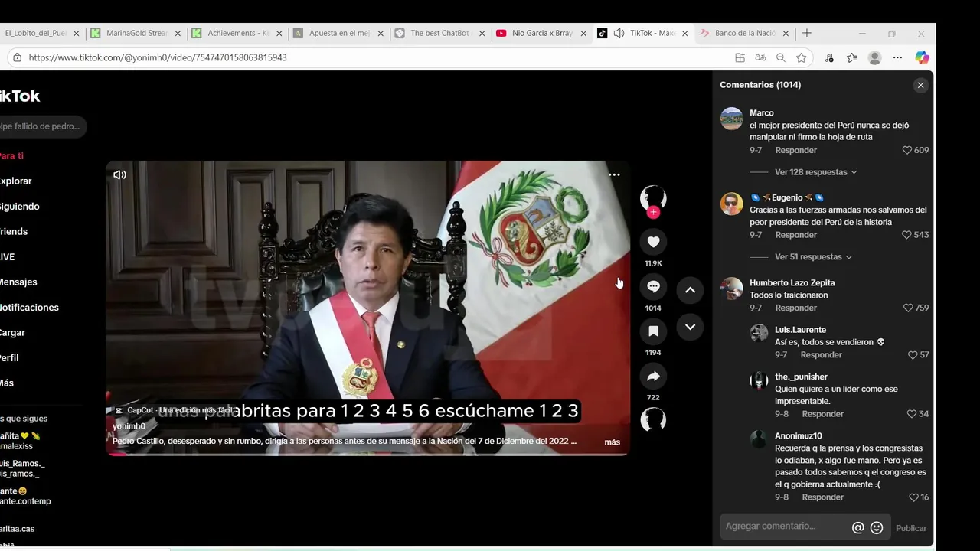Screen dimensions: 980x551
Task: Switch to The best ChatBot tab
Action: tap(439, 34)
